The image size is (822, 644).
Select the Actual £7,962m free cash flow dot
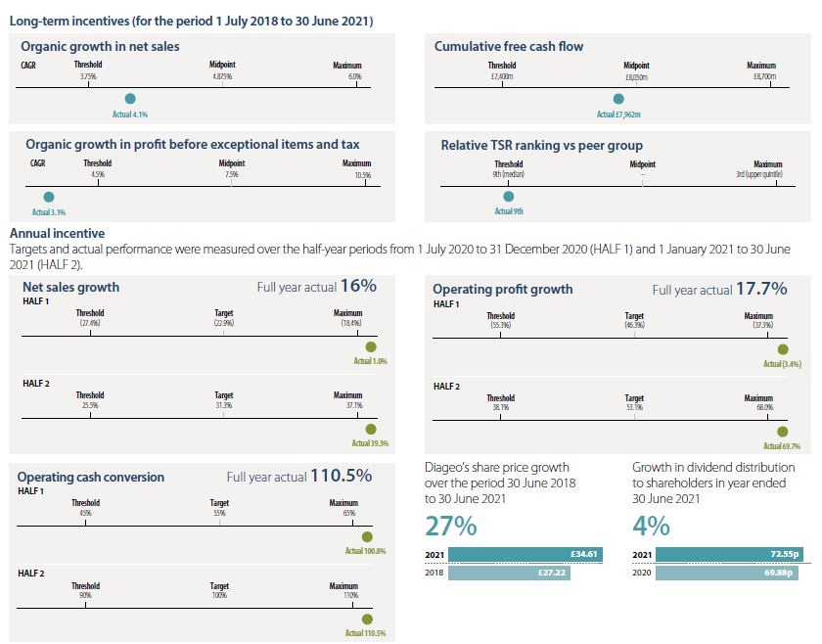(x=617, y=99)
